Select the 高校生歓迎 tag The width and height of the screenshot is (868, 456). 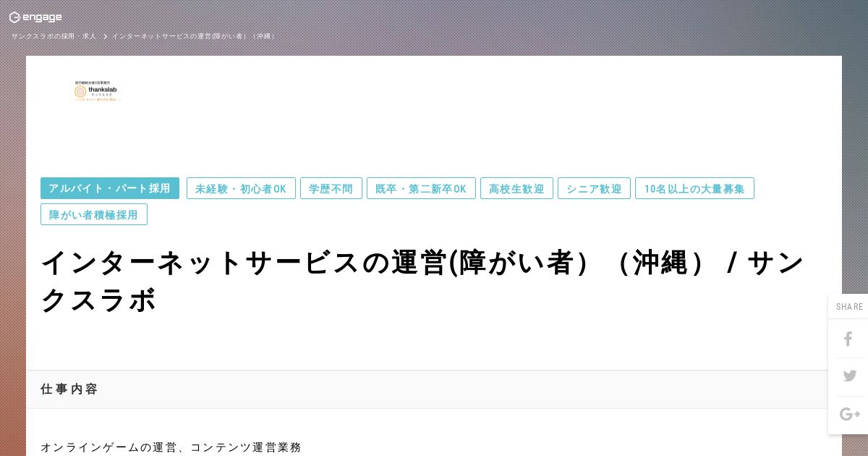click(516, 188)
